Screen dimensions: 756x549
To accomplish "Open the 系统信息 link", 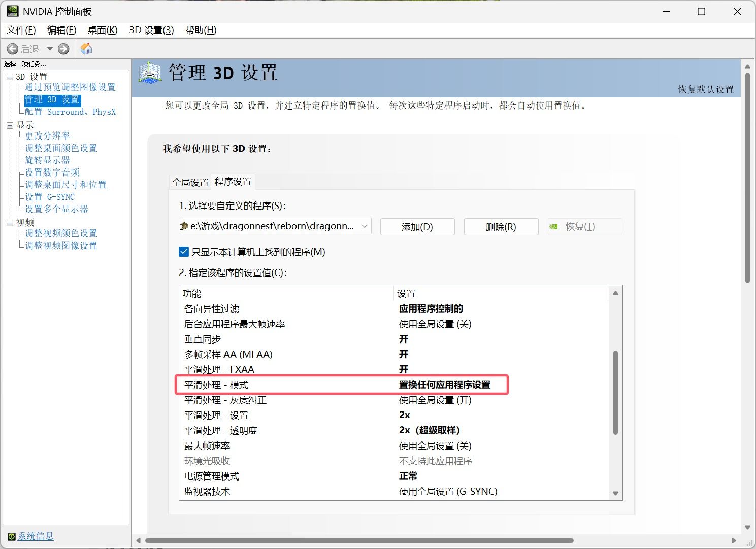I will [36, 536].
